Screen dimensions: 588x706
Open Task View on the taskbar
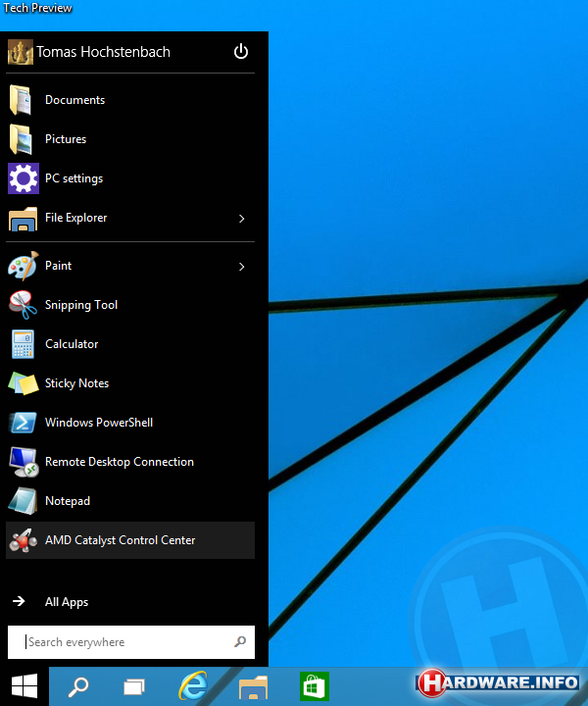tap(134, 687)
